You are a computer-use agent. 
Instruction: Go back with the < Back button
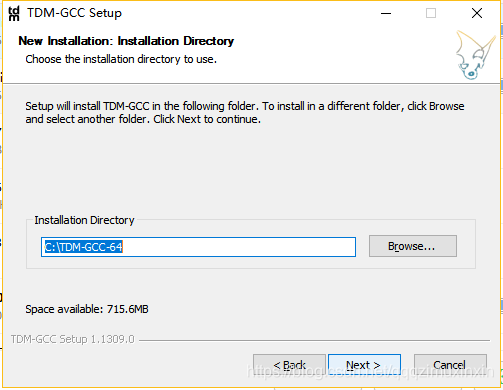(289, 365)
